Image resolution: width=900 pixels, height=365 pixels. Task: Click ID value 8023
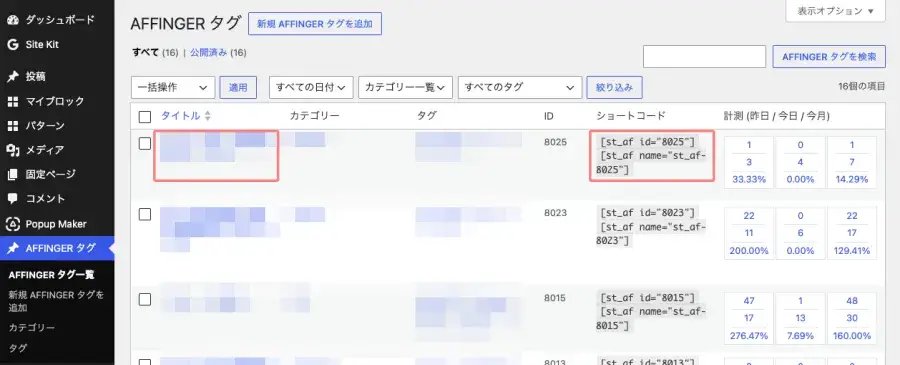click(555, 213)
